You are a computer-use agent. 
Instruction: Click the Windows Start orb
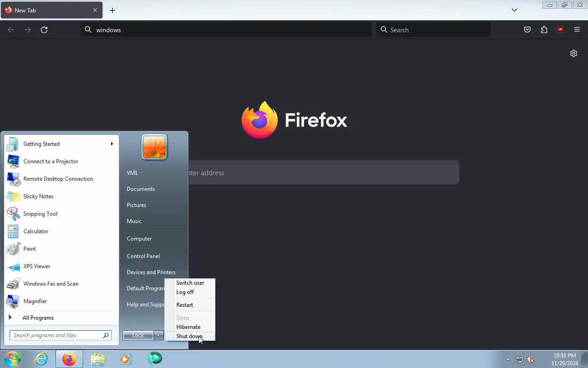pyautogui.click(x=12, y=359)
